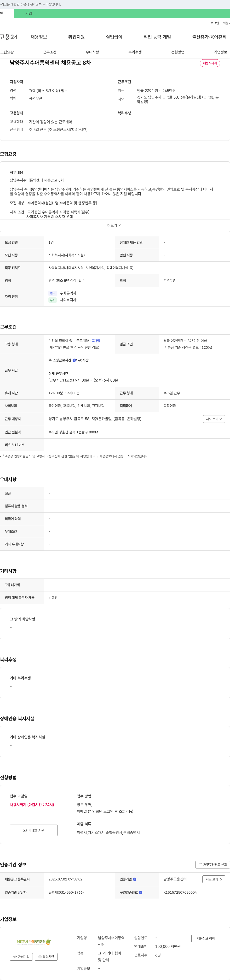Open the 직업 능력 개발 menu
The width and height of the screenshot is (230, 980).
(157, 37)
